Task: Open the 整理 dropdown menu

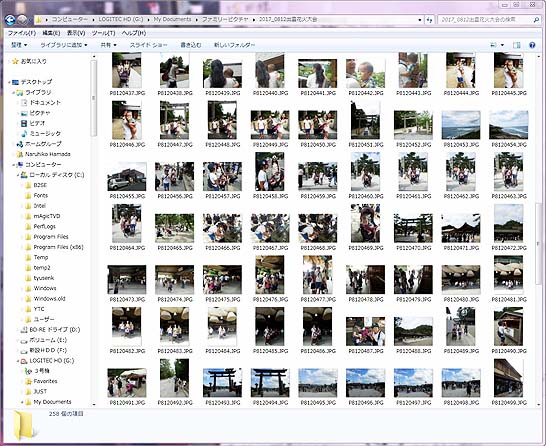Action: (x=19, y=45)
